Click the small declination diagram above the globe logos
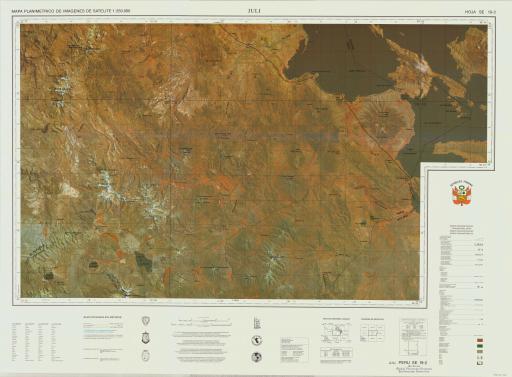The height and width of the screenshot is (377, 512). (x=257, y=323)
